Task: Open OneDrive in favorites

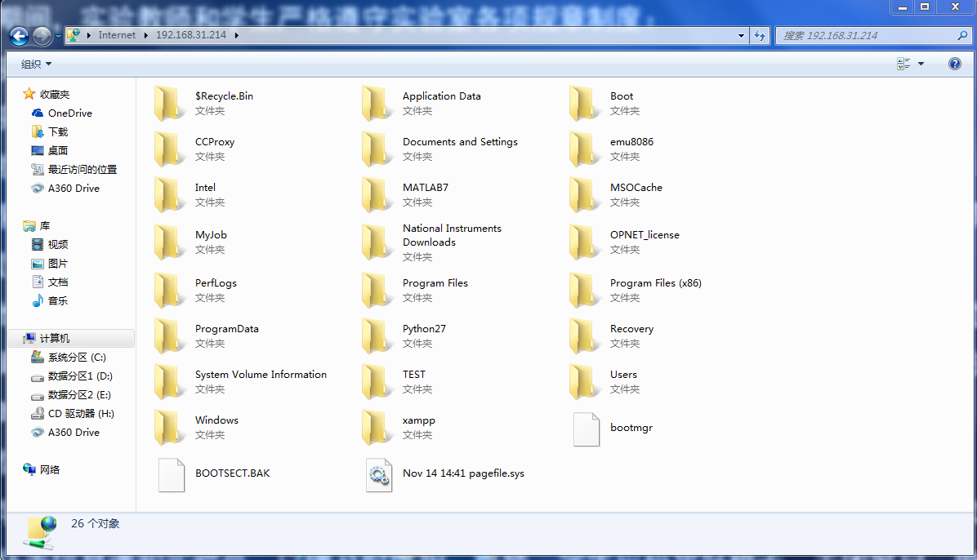Action: [62, 113]
